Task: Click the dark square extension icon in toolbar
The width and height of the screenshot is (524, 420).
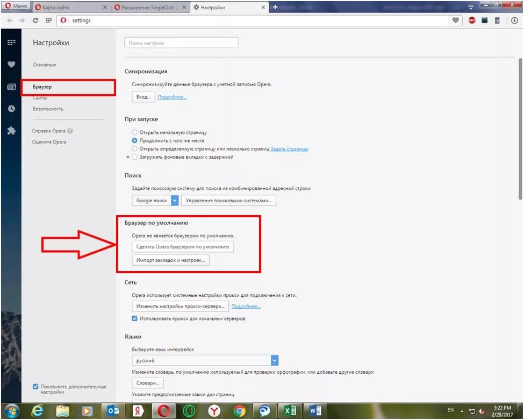Action: pos(485,20)
